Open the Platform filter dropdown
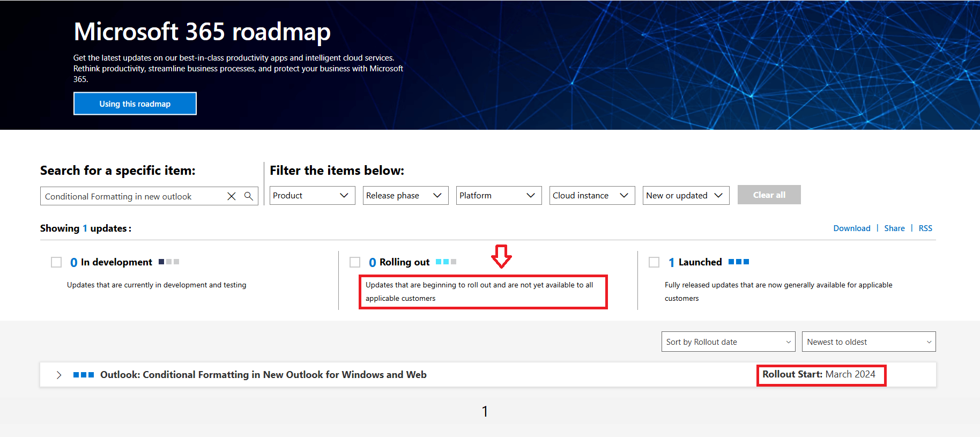 tap(499, 195)
